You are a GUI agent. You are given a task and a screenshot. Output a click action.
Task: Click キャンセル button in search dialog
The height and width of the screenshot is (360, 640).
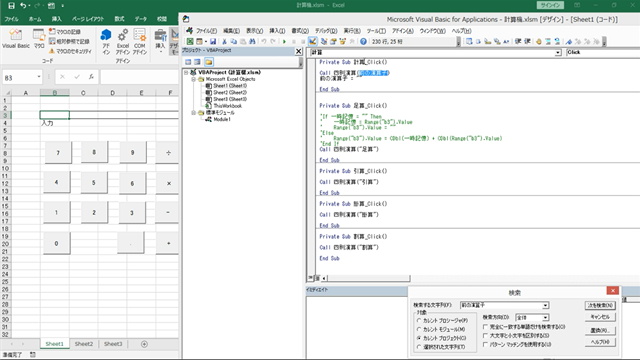(x=600, y=317)
